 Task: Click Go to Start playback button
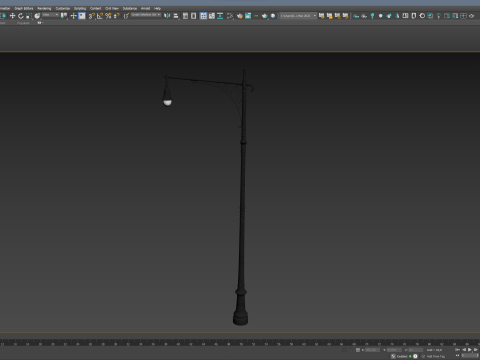[457, 350]
